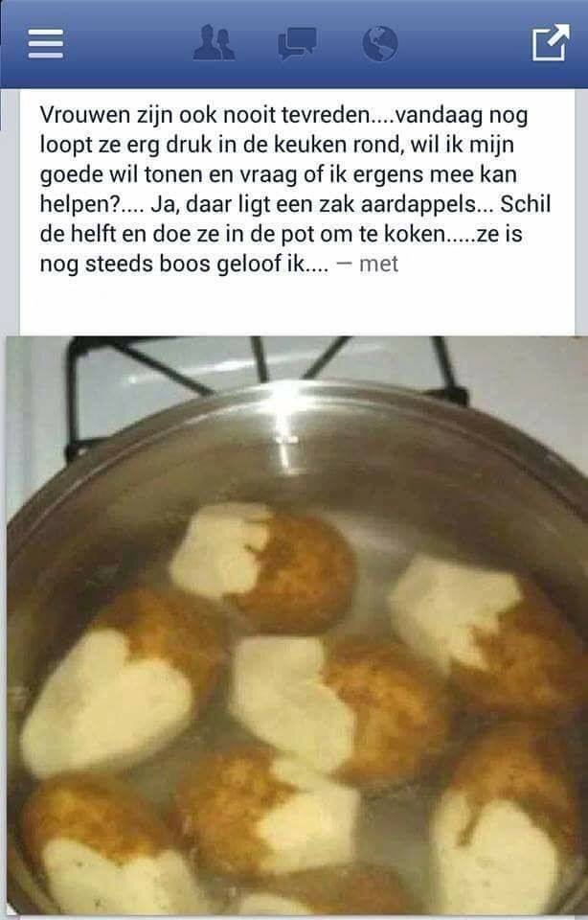Screen dimensions: 588x920
Task: Click the post text starting 'Vrouwen zijn'
Action: point(296,189)
